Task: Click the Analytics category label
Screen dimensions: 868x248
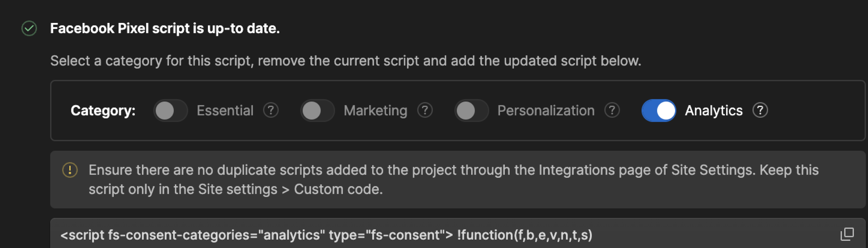Action: tap(714, 111)
